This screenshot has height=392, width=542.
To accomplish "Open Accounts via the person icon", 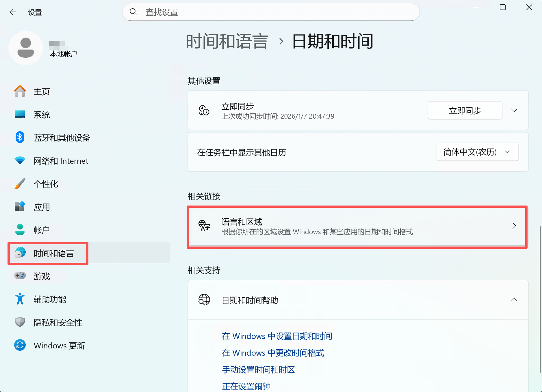I will pos(20,229).
